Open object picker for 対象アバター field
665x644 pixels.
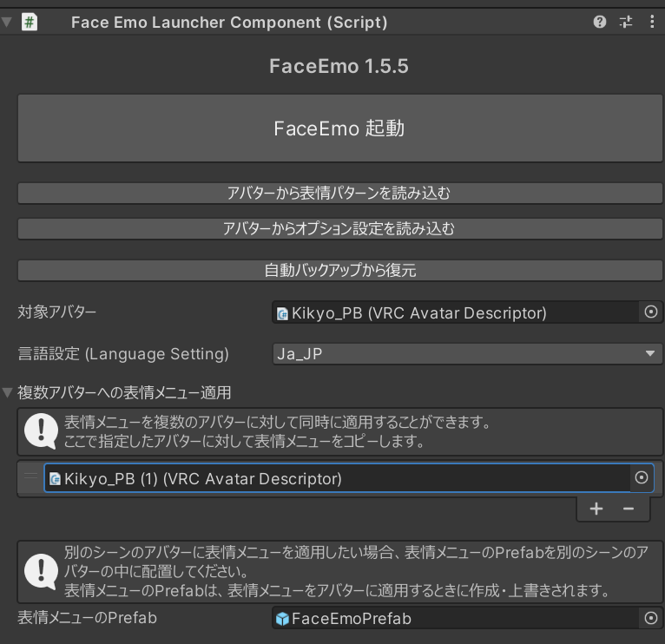click(x=650, y=312)
